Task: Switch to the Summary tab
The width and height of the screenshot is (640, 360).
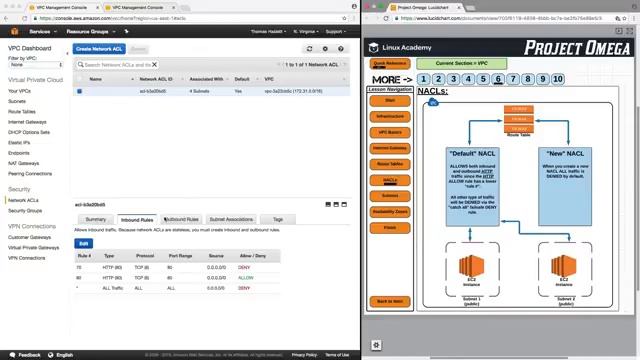Action: click(x=96, y=220)
